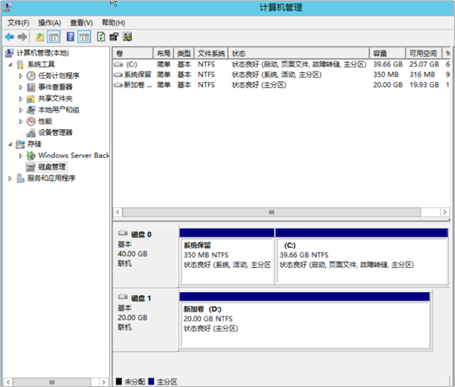Click the 存储 storage icon

pos(20,144)
